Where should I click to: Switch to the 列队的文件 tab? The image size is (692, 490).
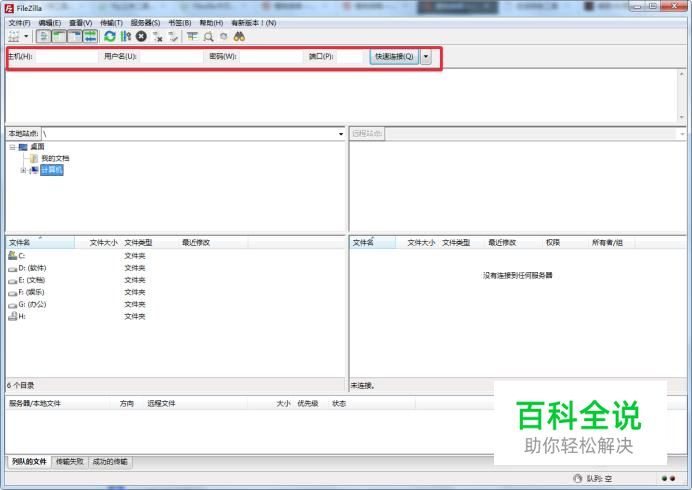(x=29, y=461)
